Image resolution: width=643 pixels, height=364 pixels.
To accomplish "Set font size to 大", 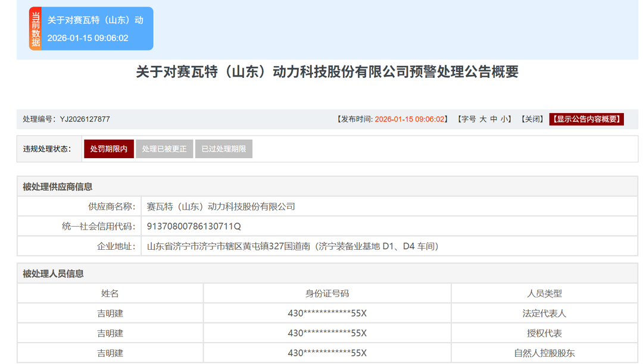I will [x=483, y=119].
